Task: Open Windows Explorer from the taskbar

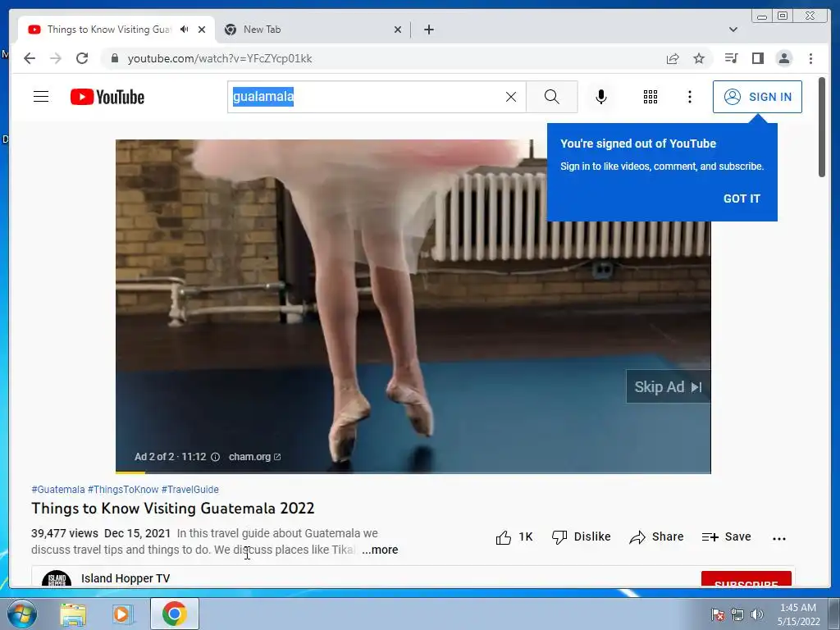Action: (x=73, y=614)
